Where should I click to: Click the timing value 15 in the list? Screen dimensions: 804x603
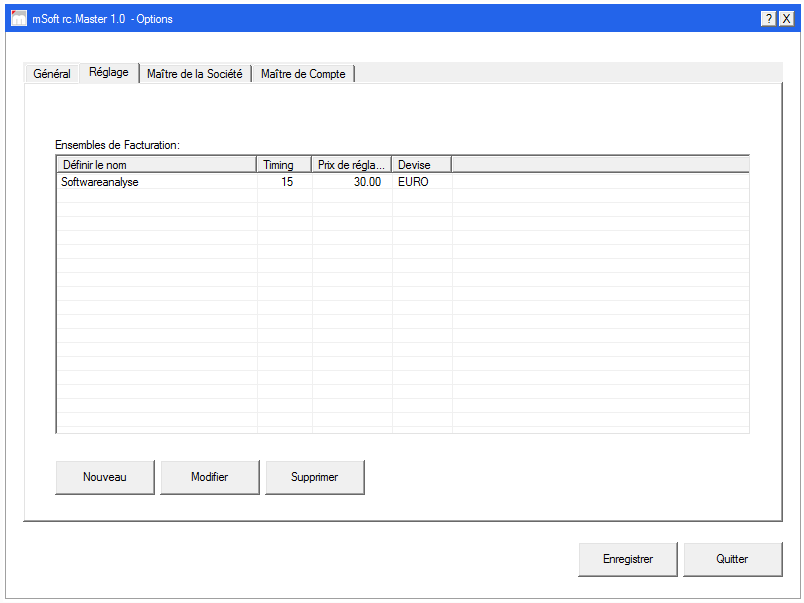[x=287, y=182]
